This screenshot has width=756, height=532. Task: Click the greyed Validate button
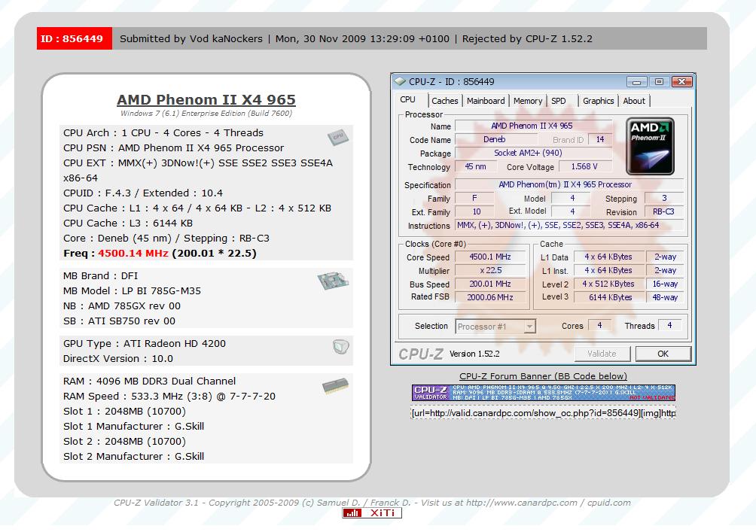(602, 354)
